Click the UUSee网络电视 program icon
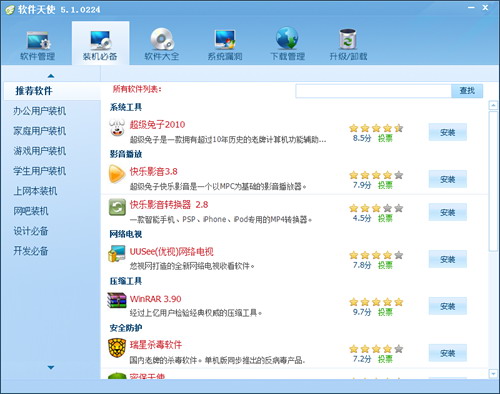500x394 pixels. (117, 254)
